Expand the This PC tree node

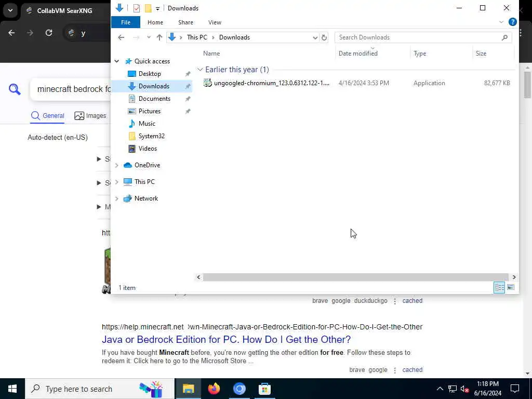point(117,182)
